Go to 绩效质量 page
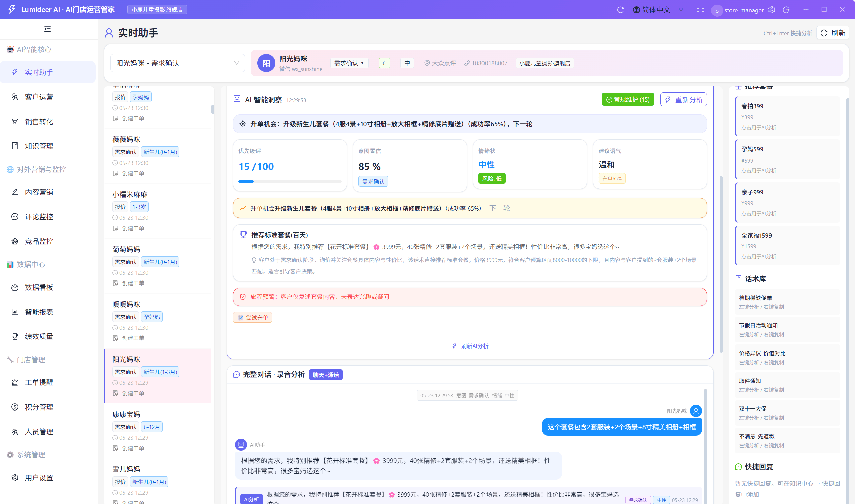Screen dimensions: 855x504 point(48,336)
